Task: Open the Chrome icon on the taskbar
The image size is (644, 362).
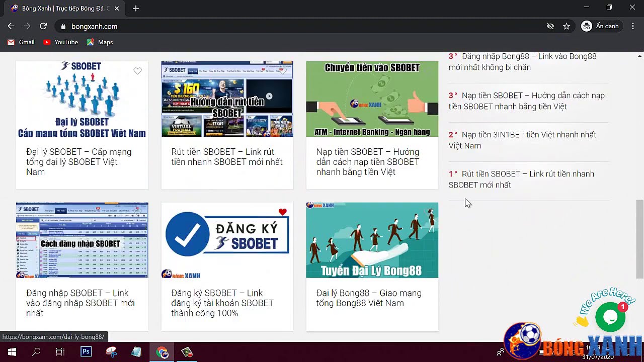Action: coord(162,352)
